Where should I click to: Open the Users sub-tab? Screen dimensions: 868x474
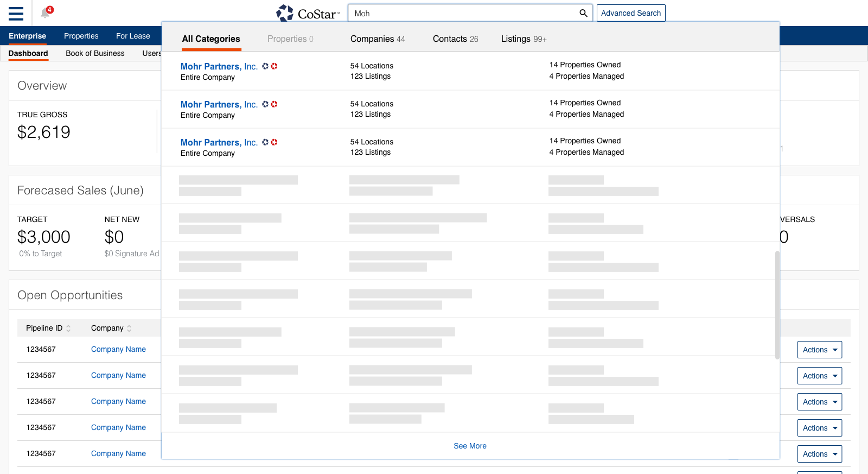tap(152, 53)
